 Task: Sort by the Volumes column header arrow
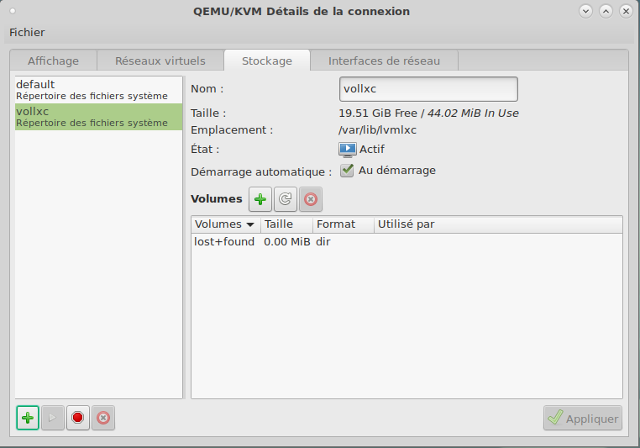click(251, 225)
